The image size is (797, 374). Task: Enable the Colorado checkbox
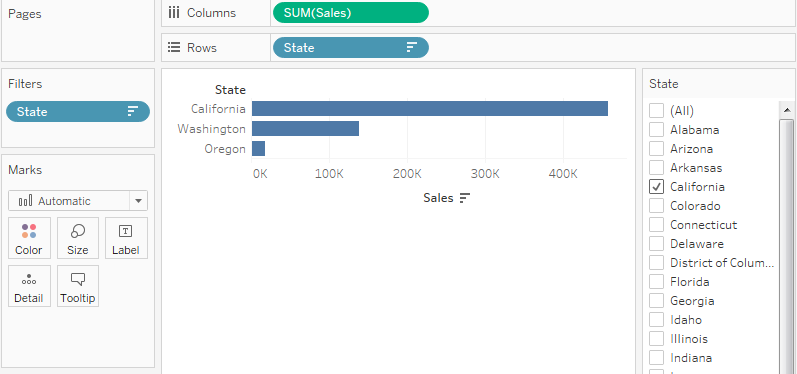click(x=657, y=206)
